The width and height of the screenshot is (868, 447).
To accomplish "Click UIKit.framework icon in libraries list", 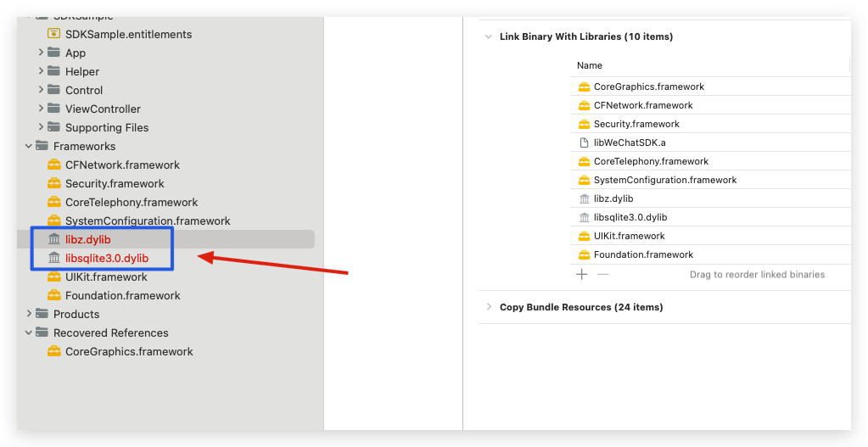I will pyautogui.click(x=584, y=237).
